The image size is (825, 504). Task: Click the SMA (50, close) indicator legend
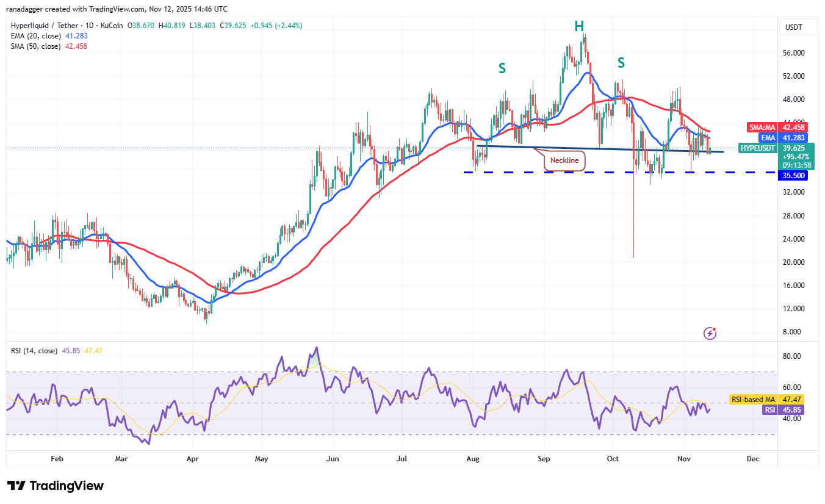click(35, 46)
